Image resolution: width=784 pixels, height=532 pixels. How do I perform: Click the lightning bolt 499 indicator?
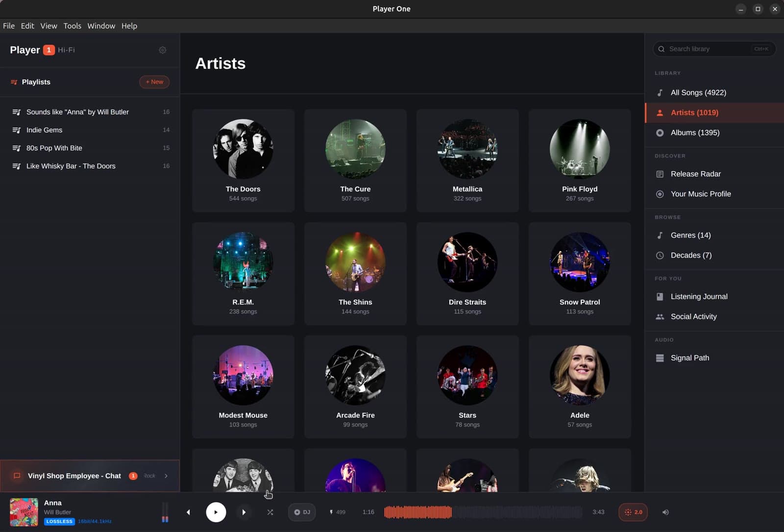[337, 512]
